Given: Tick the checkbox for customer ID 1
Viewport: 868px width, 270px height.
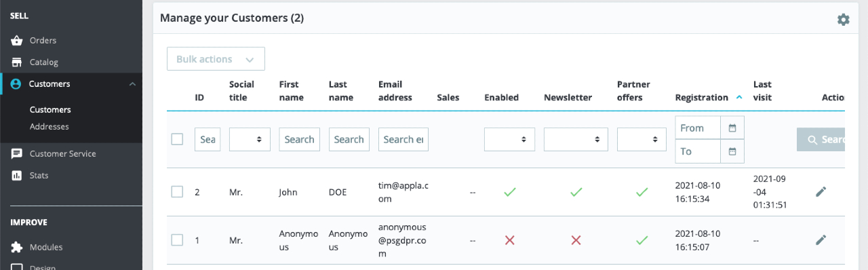Looking at the screenshot, I should pyautogui.click(x=177, y=239).
